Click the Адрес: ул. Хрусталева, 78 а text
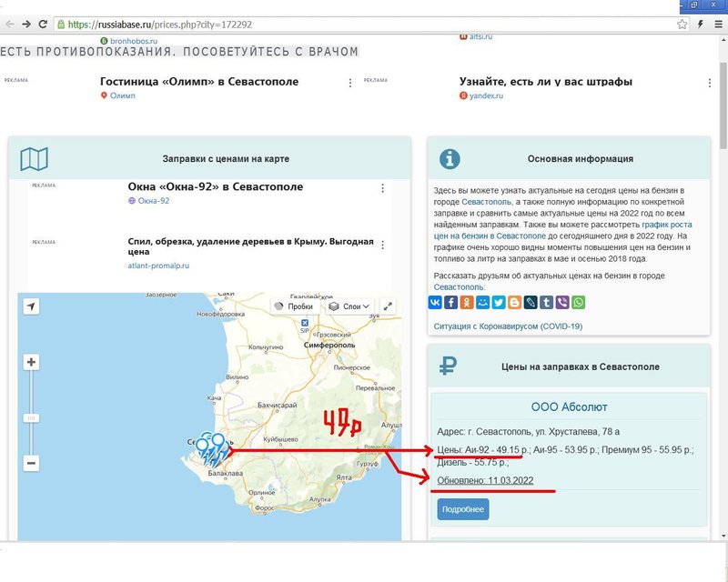 pos(528,432)
